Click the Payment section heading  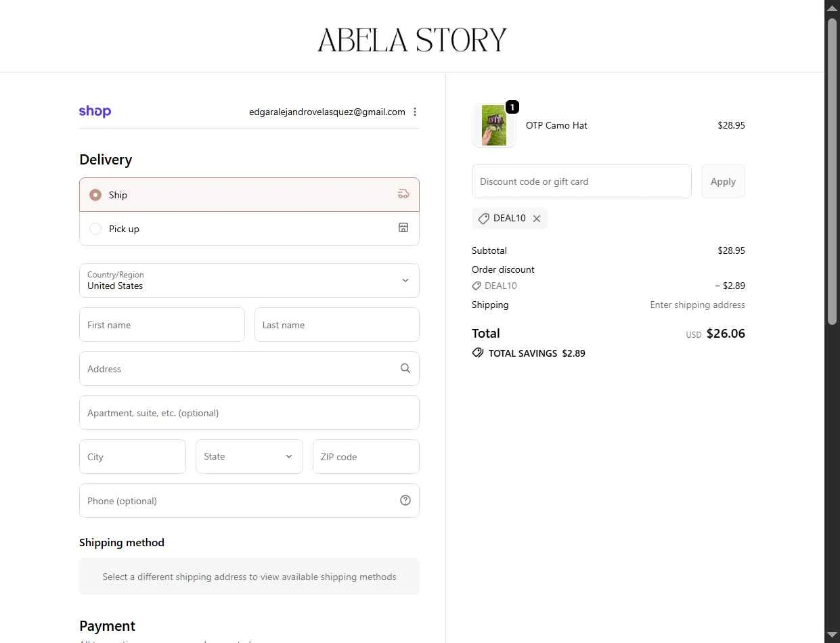(x=107, y=625)
